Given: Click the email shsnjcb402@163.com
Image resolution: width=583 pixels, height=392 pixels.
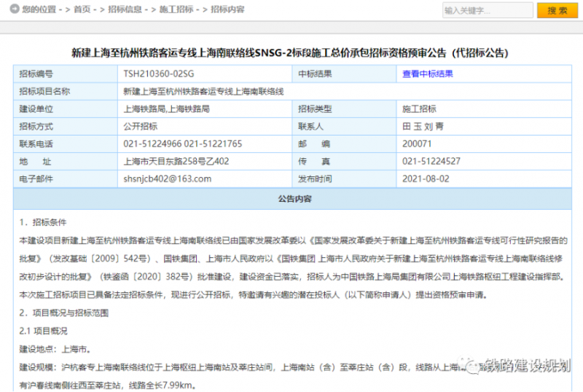Looking at the screenshot, I should 167,179.
